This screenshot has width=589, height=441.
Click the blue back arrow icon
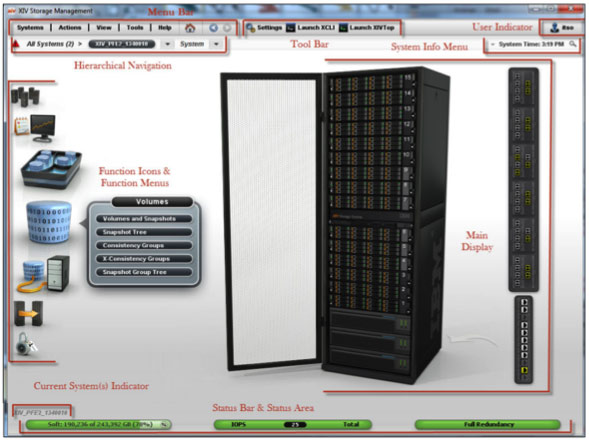coord(213,28)
